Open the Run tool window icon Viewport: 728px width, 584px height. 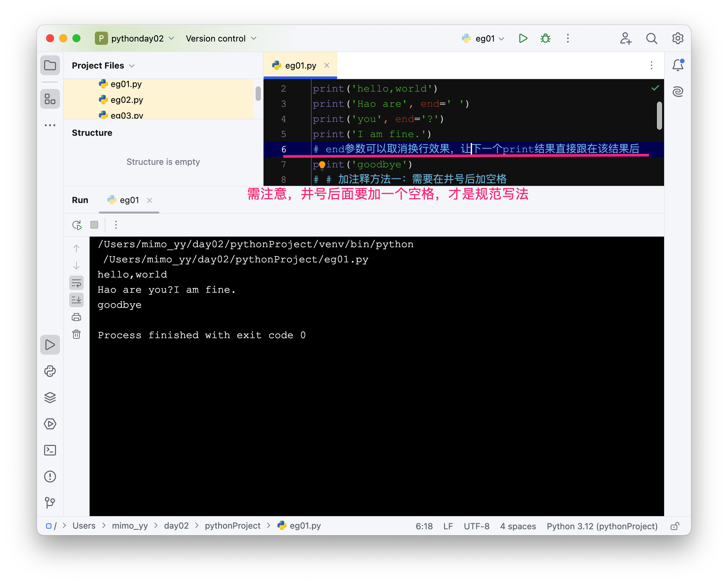tap(50, 345)
